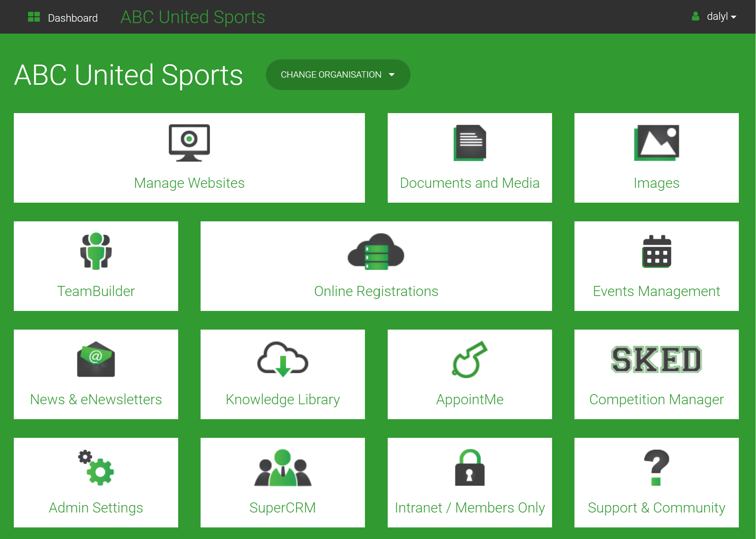756x539 pixels.
Task: Click the green Dashboard grid icon
Action: [34, 17]
